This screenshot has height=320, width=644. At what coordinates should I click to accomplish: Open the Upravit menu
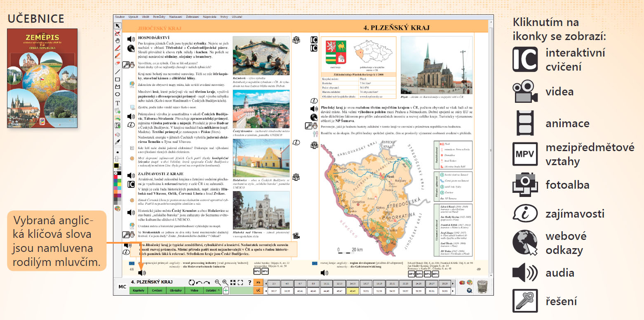133,17
